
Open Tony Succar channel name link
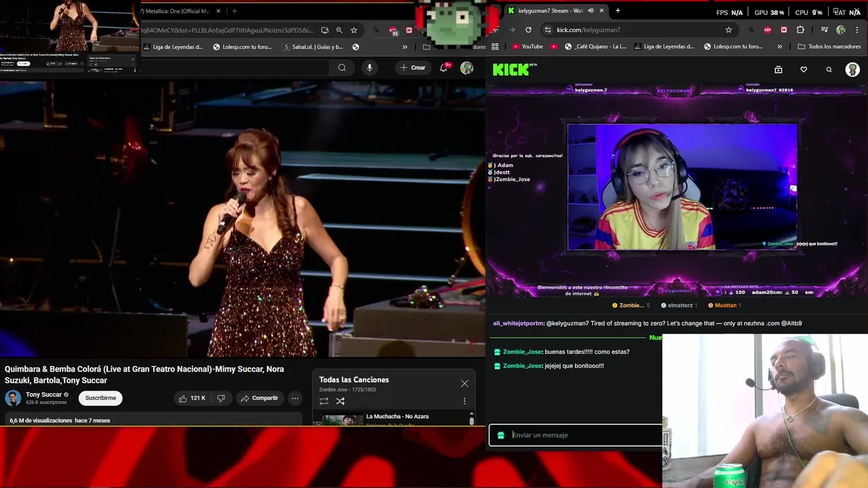point(43,394)
